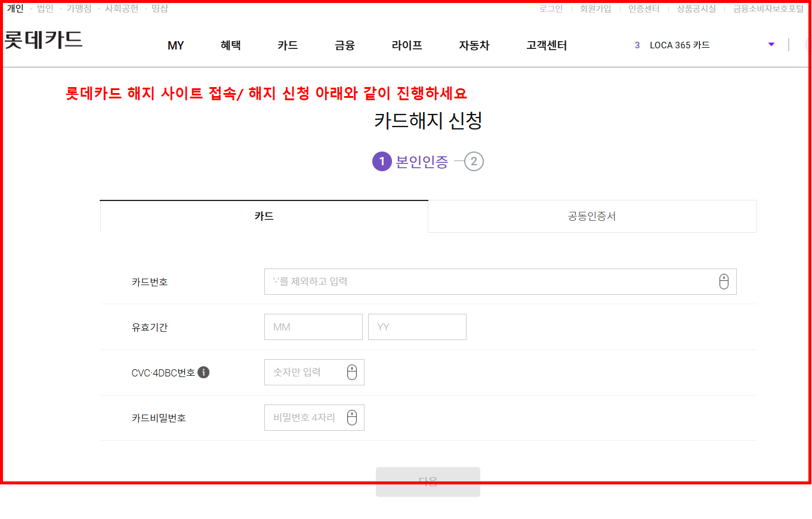Click info icon beside CVC·4DBC번호
The height and width of the screenshot is (519, 812).
coord(203,372)
